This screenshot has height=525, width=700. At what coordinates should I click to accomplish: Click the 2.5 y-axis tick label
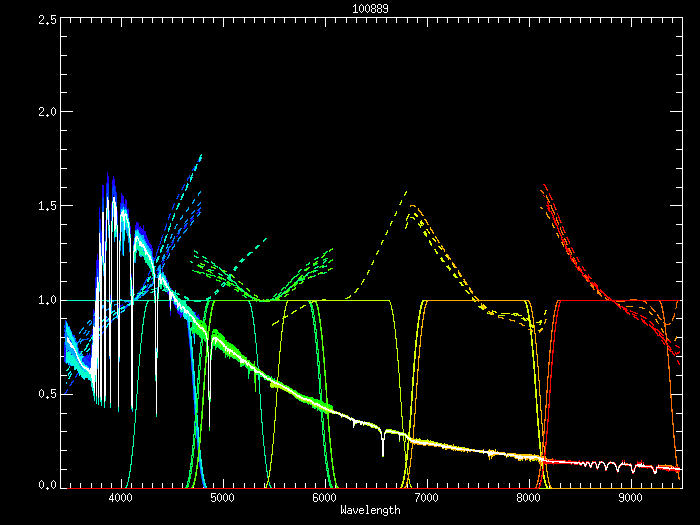(45, 20)
